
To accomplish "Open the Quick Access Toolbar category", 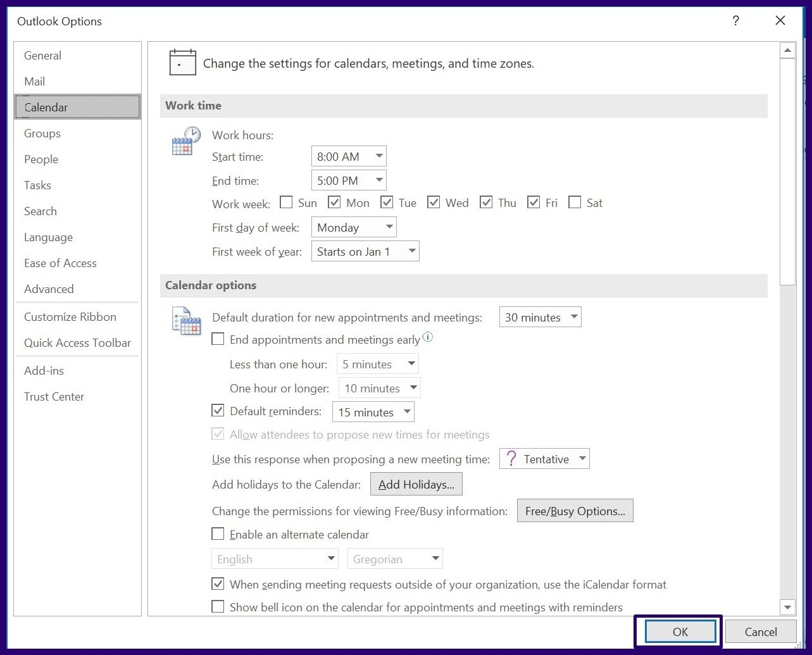I will pos(77,343).
